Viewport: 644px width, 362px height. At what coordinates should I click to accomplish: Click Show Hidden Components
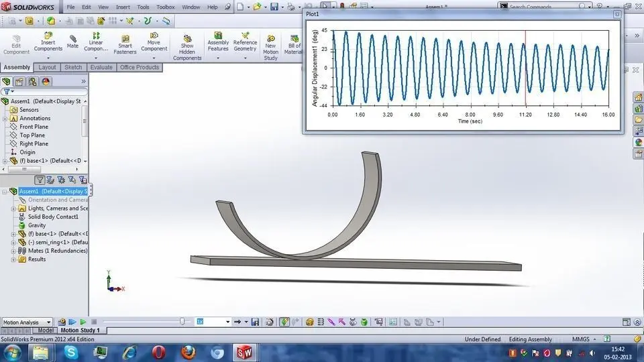pos(187,47)
